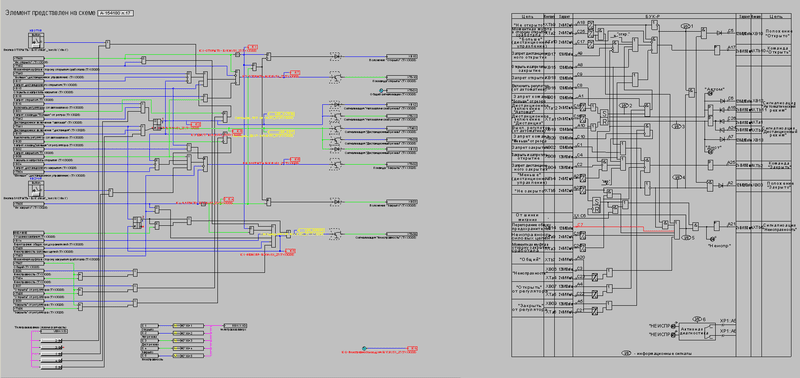Click the ИС информационные сигналы legend text
Screen dimensions: 800x378
tap(662, 353)
